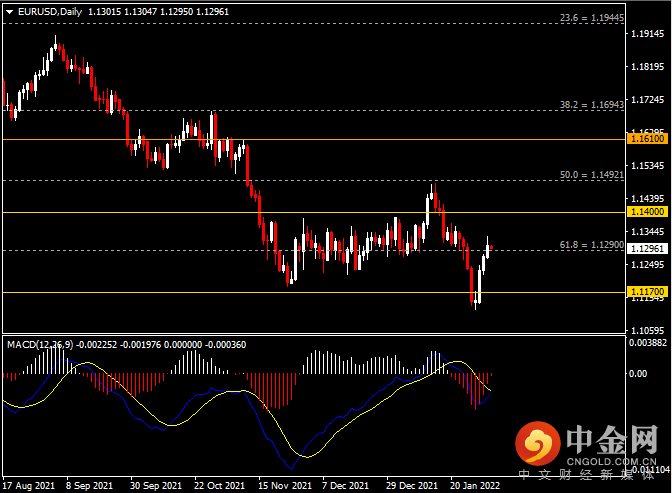
Task: Click the 8 Sep 2021 date marker
Action: pos(89,485)
